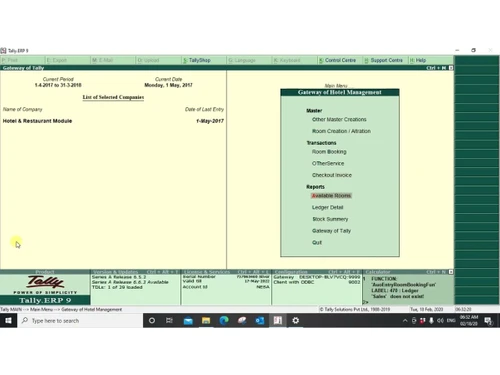The image size is (500, 375).
Task: Open the Windows Start menu
Action: click(8, 320)
